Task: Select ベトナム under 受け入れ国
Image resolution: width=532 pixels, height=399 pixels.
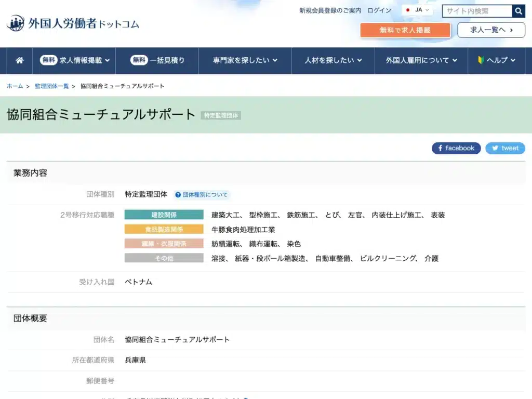Action: click(x=138, y=282)
